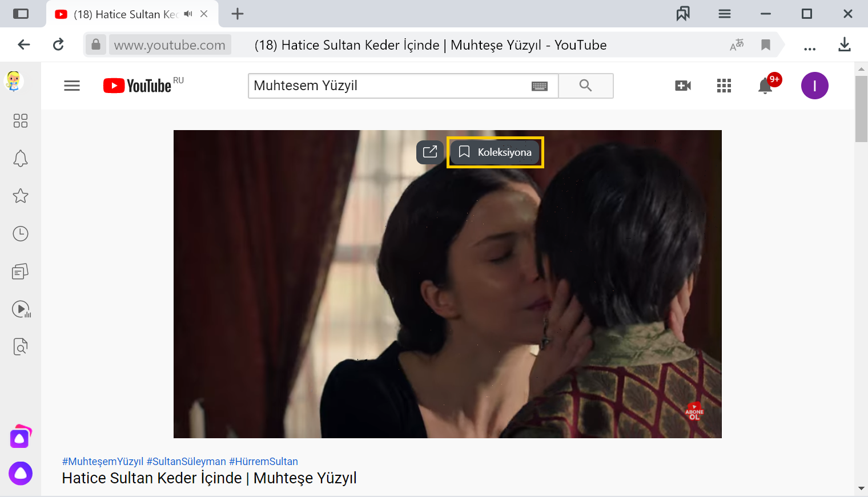Viewport: 868px width, 497px height.
Task: Click the scrollbar down arrow
Action: point(861,489)
